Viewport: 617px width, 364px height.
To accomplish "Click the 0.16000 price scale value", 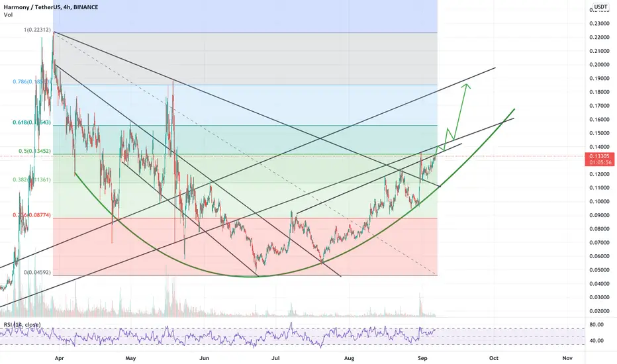I will point(599,120).
